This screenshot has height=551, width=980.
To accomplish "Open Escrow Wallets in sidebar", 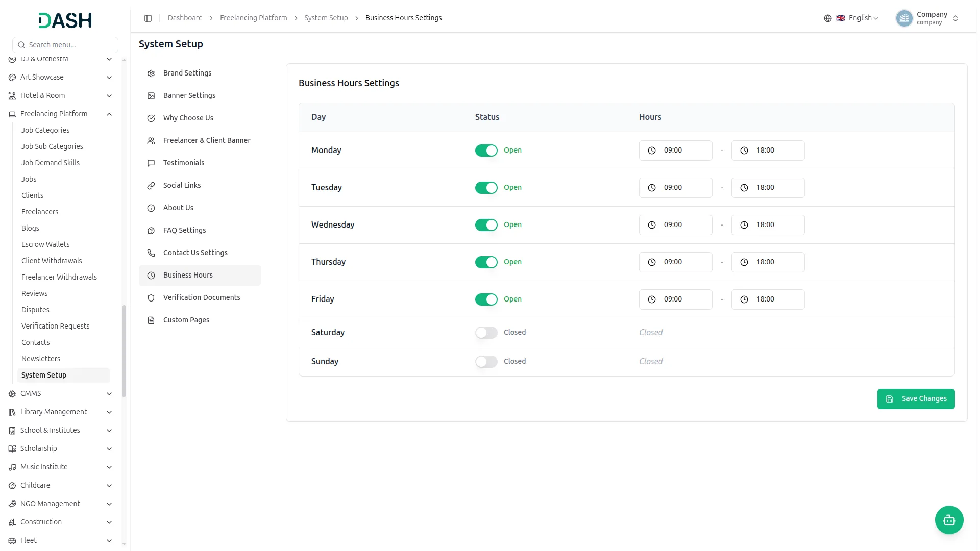I will click(x=45, y=244).
